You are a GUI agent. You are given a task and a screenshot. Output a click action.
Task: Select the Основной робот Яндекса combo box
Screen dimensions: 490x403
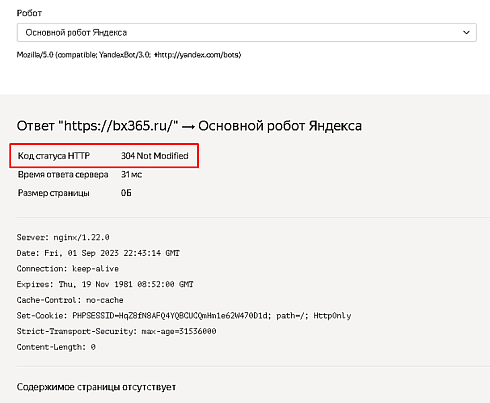[x=247, y=32]
